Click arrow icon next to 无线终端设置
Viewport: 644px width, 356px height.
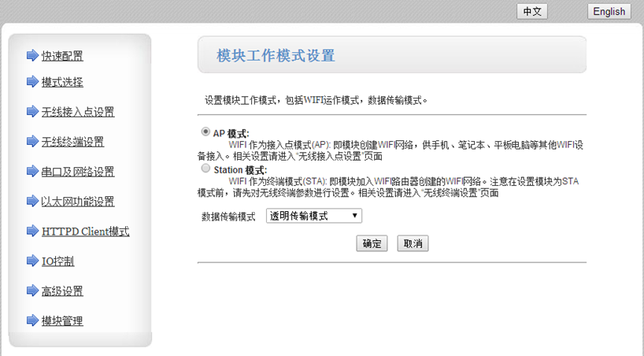(32, 141)
